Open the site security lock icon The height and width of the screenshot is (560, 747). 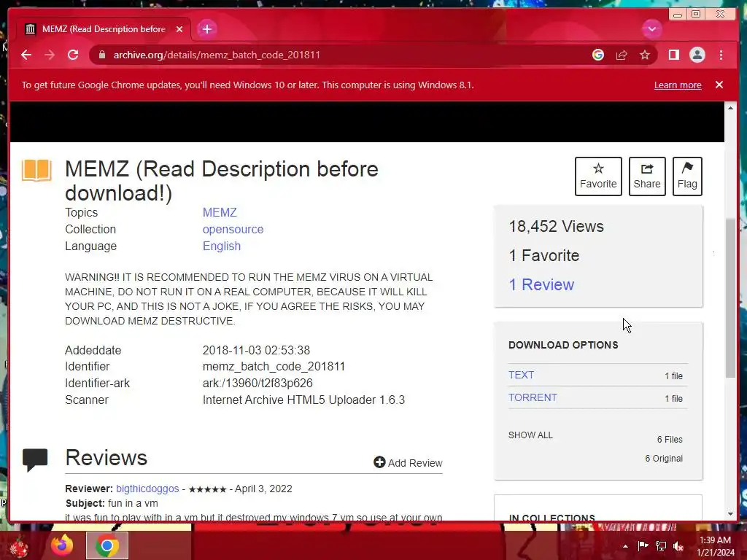pos(101,55)
